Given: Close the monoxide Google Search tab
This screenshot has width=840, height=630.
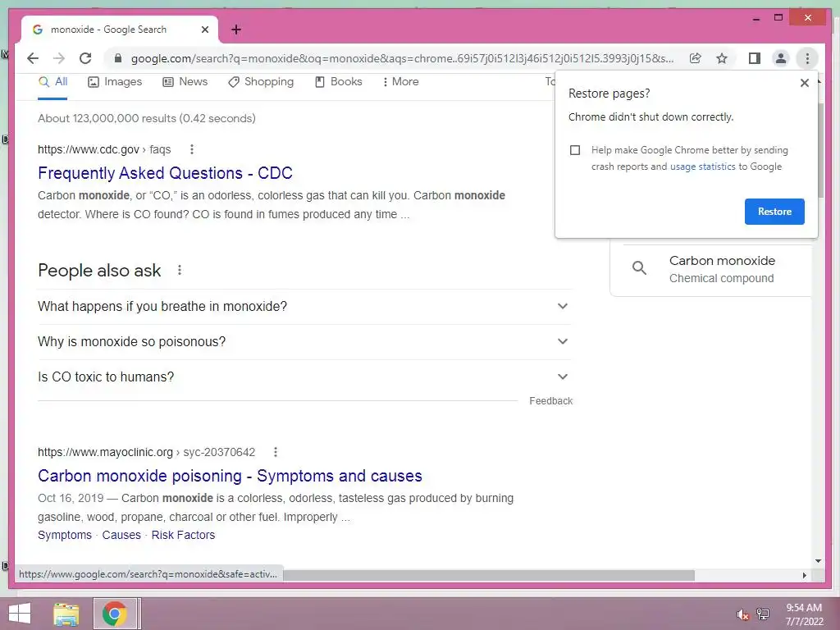Looking at the screenshot, I should point(204,30).
